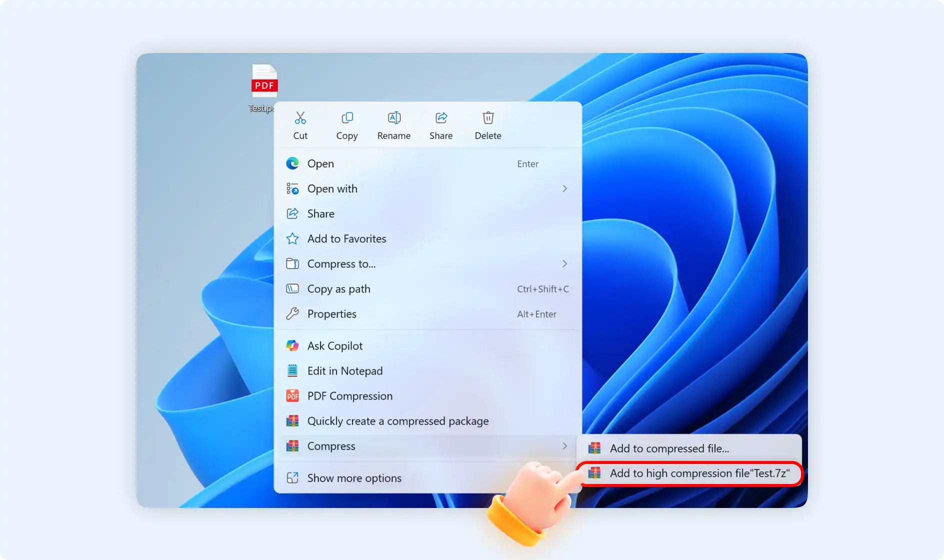This screenshot has width=944, height=560.
Task: Click the Cut scissors icon
Action: [x=300, y=118]
